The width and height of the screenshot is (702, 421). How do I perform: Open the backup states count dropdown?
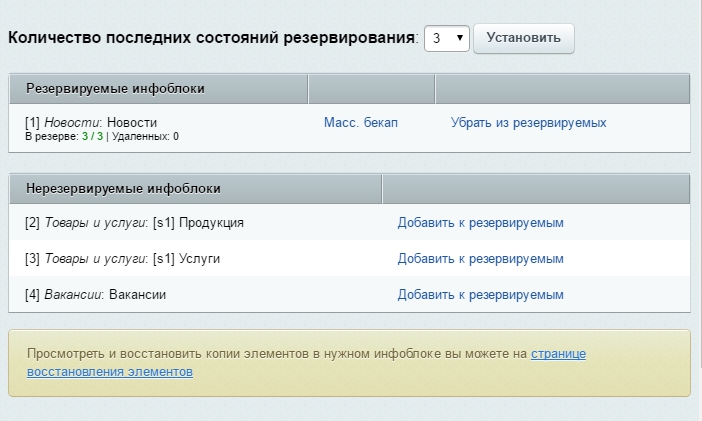[x=446, y=38]
